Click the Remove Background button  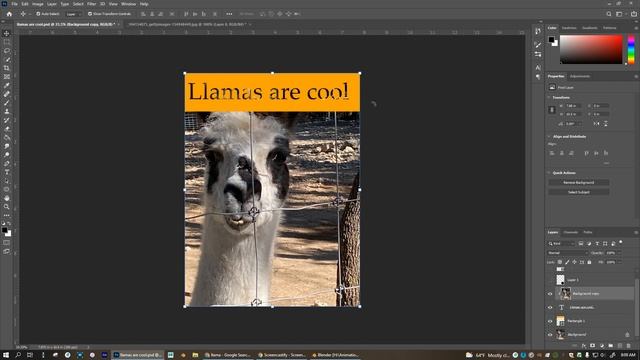coord(579,182)
